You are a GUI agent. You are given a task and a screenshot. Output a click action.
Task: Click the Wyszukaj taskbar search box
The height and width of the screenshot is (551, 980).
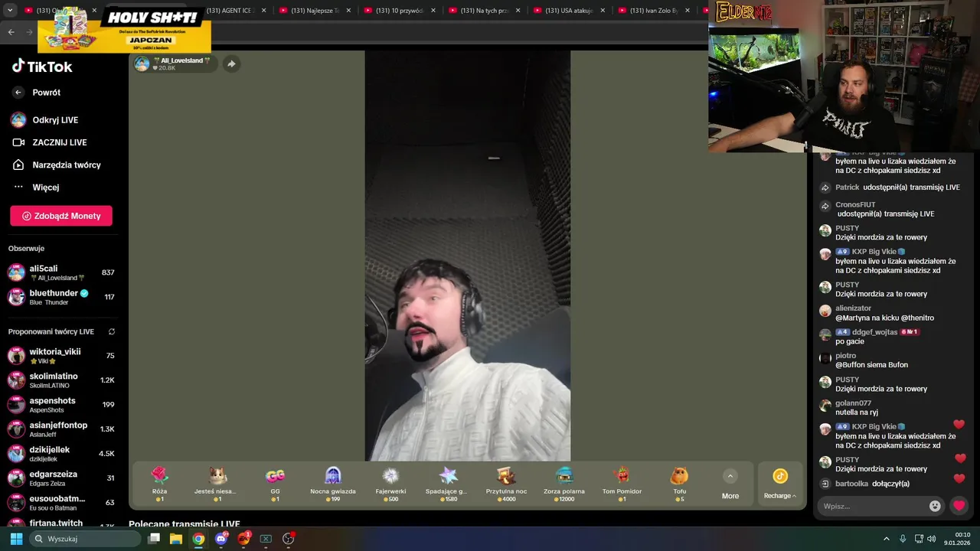click(86, 539)
